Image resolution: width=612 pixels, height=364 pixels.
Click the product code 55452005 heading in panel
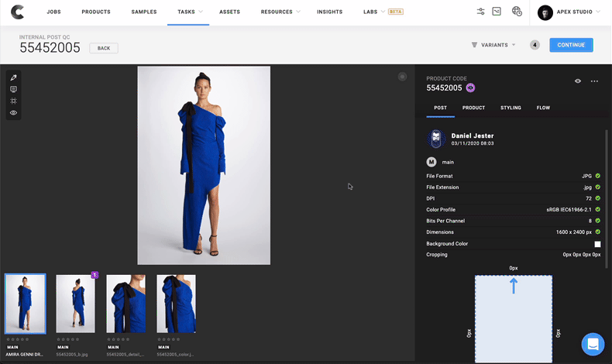[x=444, y=88]
